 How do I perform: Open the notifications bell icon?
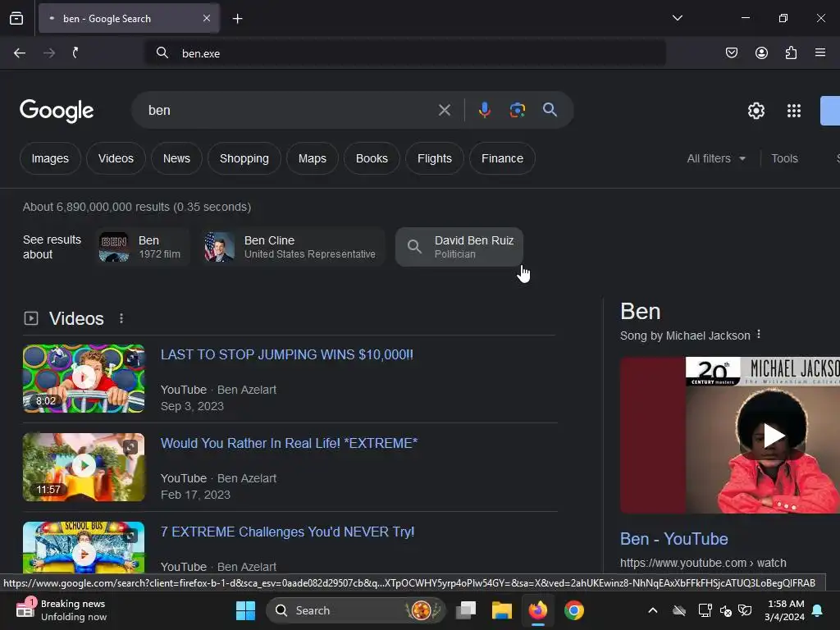coord(818,610)
